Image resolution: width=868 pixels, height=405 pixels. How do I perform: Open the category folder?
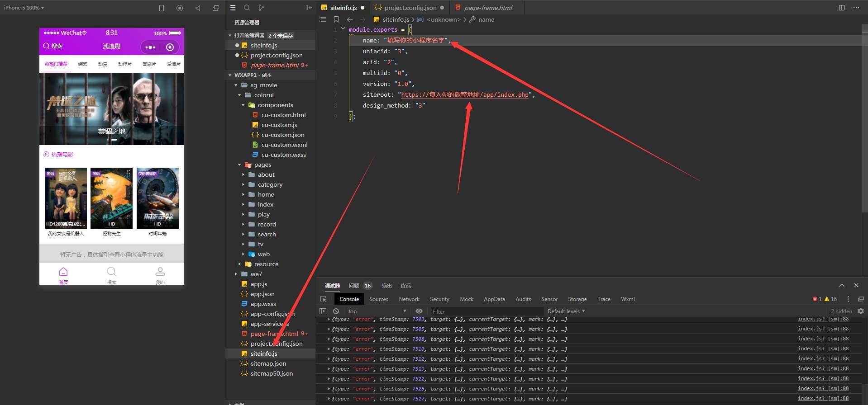[x=271, y=184]
